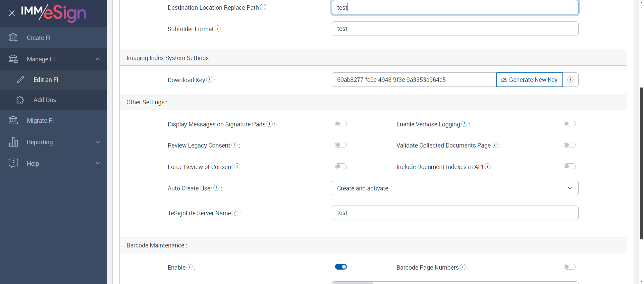This screenshot has height=284, width=644.
Task: Expand the Reporting submenu chevron
Action: tap(98, 142)
